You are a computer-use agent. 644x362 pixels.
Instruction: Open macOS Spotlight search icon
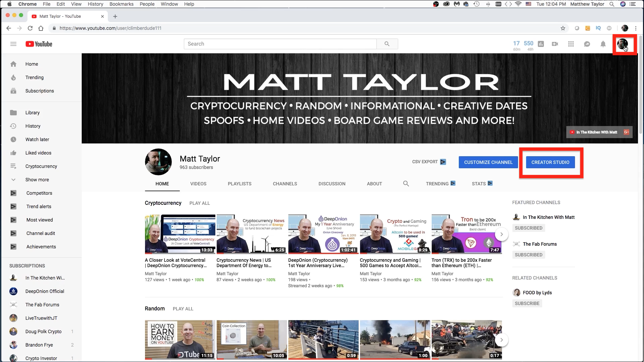pos(612,4)
